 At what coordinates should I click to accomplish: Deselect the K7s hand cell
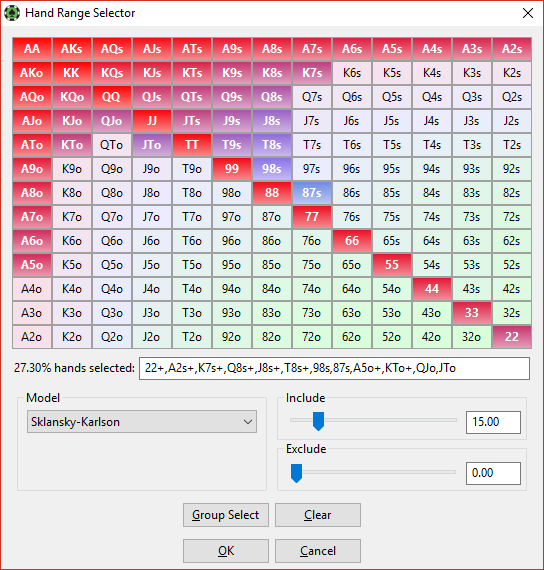[x=312, y=73]
